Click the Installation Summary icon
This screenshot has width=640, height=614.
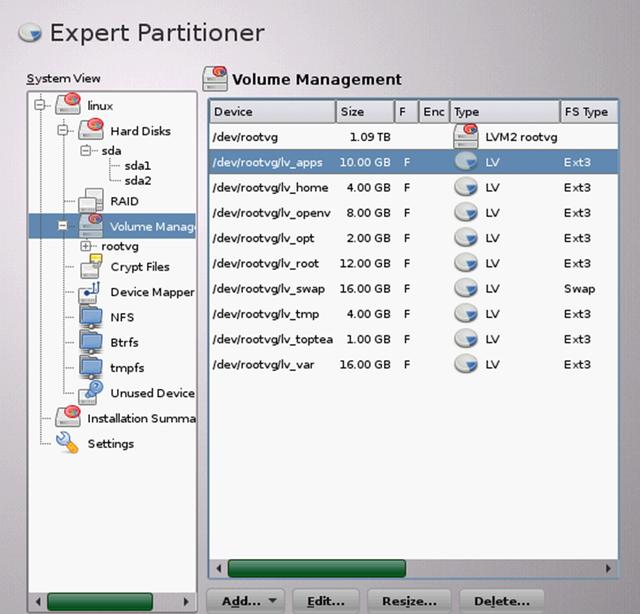(x=68, y=417)
